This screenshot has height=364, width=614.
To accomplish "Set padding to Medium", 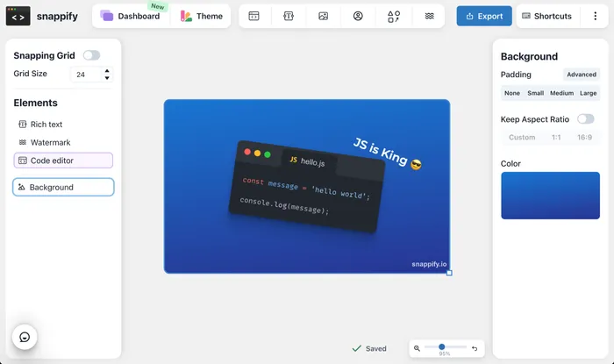I will [561, 93].
